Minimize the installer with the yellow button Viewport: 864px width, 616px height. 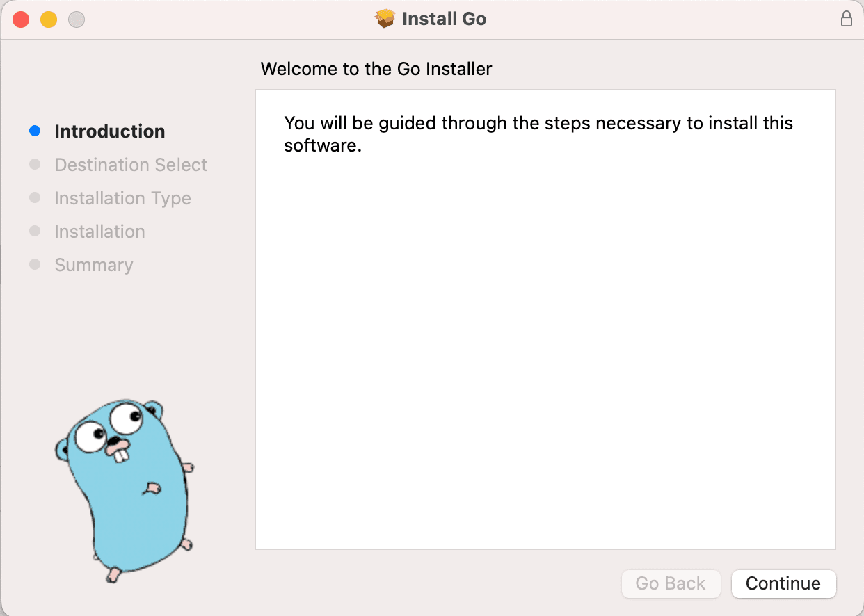click(49, 19)
